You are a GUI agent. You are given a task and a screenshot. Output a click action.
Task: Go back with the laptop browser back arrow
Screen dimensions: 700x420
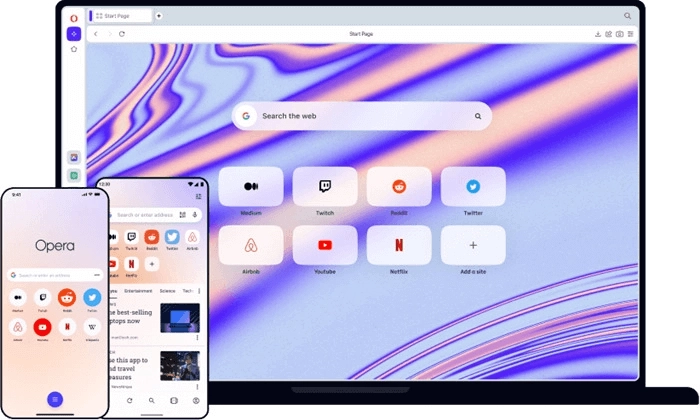[96, 34]
